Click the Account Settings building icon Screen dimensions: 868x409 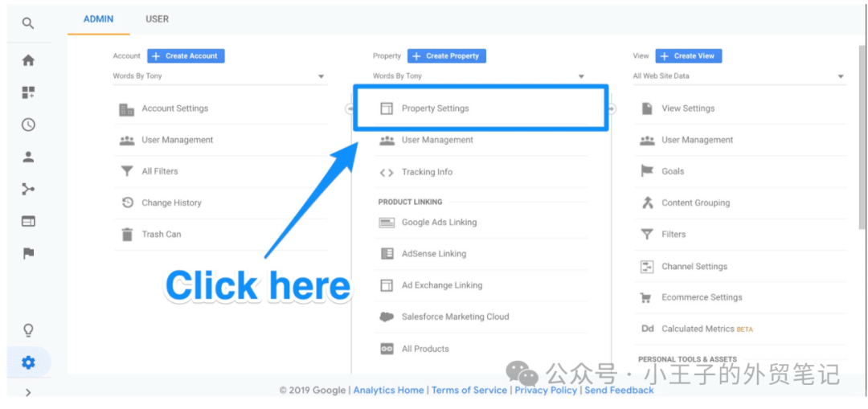pyautogui.click(x=127, y=109)
